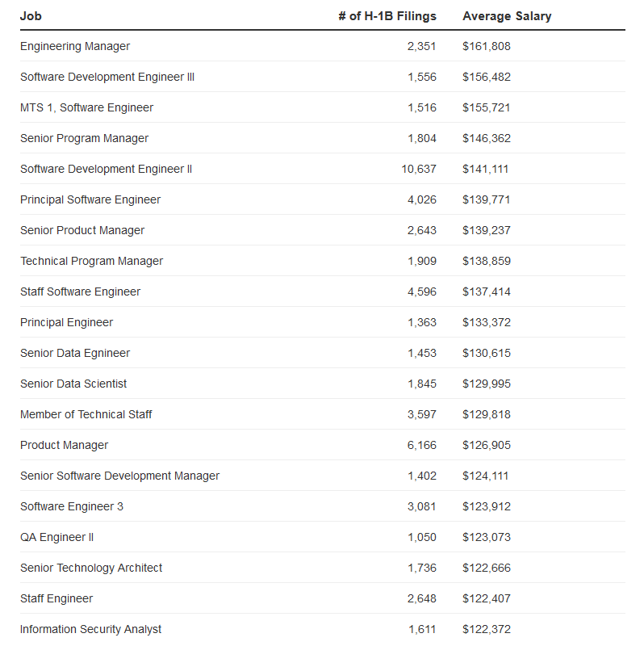Click the Senior Program Manager job name
This screenshot has height=646, width=644.
tap(84, 138)
